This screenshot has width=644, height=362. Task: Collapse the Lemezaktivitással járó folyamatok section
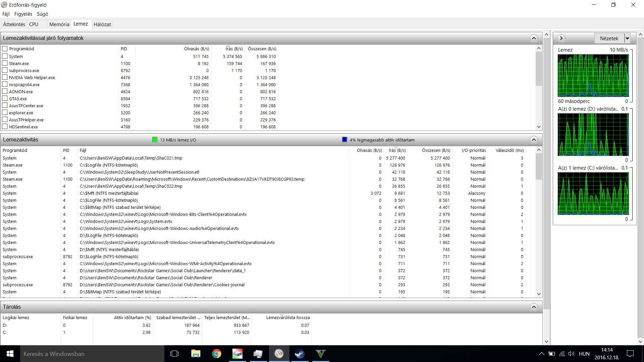(x=534, y=38)
